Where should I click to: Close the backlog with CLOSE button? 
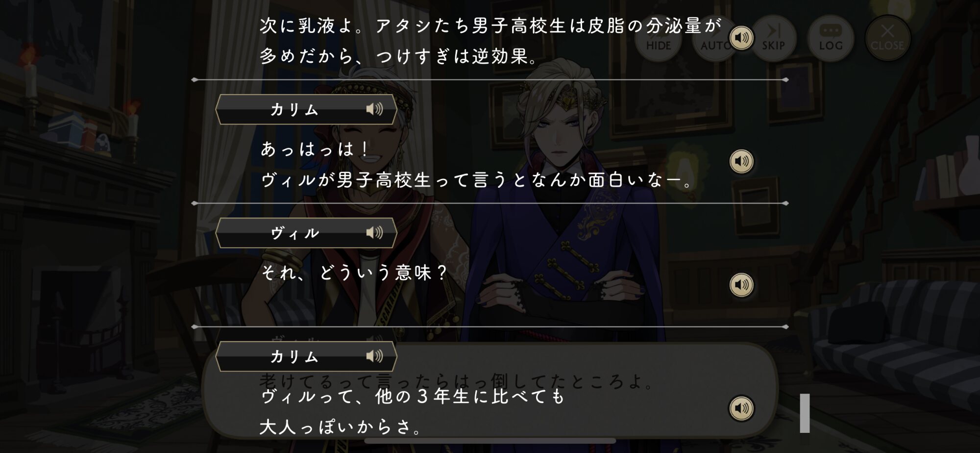click(887, 38)
